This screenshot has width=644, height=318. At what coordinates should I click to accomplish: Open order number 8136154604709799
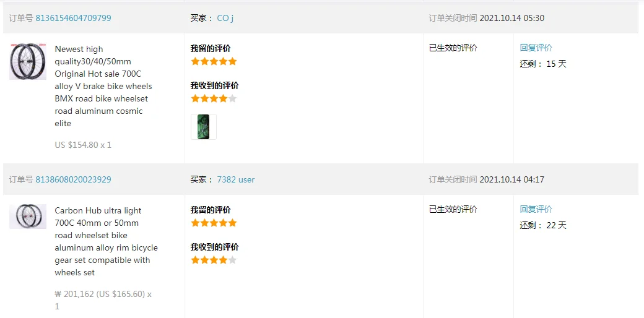pyautogui.click(x=73, y=18)
